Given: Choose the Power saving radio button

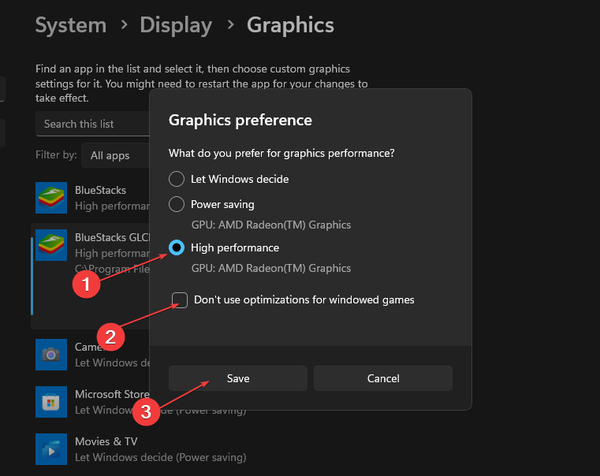Looking at the screenshot, I should pos(177,204).
